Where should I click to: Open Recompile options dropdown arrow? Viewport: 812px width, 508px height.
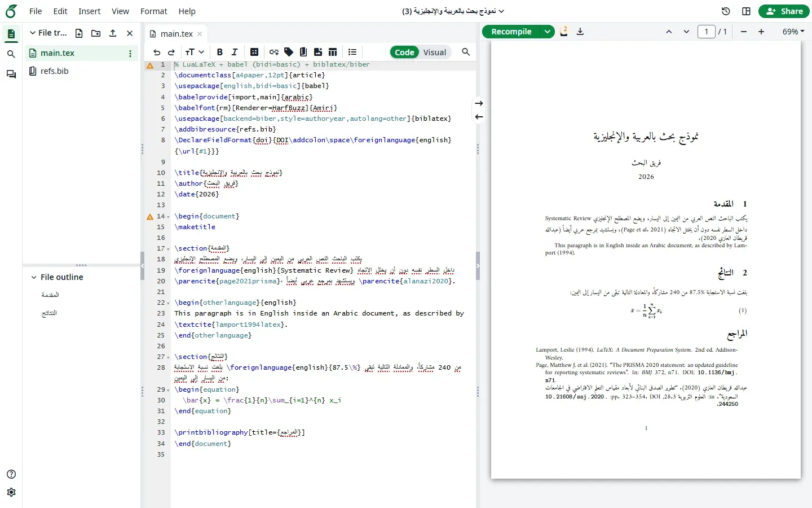(548, 32)
